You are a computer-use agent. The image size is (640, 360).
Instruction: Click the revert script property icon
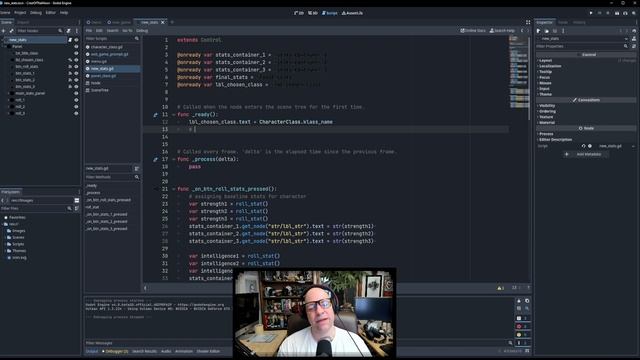583,146
